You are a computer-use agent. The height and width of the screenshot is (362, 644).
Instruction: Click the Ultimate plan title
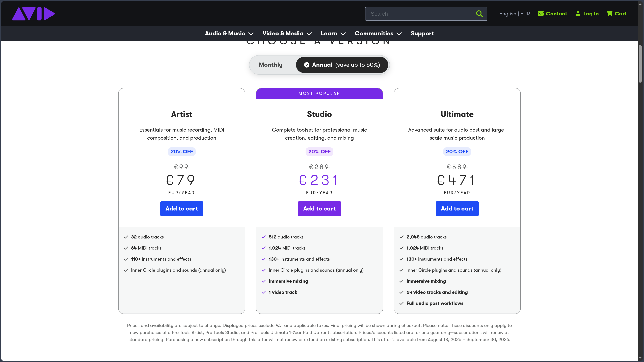coord(457,114)
